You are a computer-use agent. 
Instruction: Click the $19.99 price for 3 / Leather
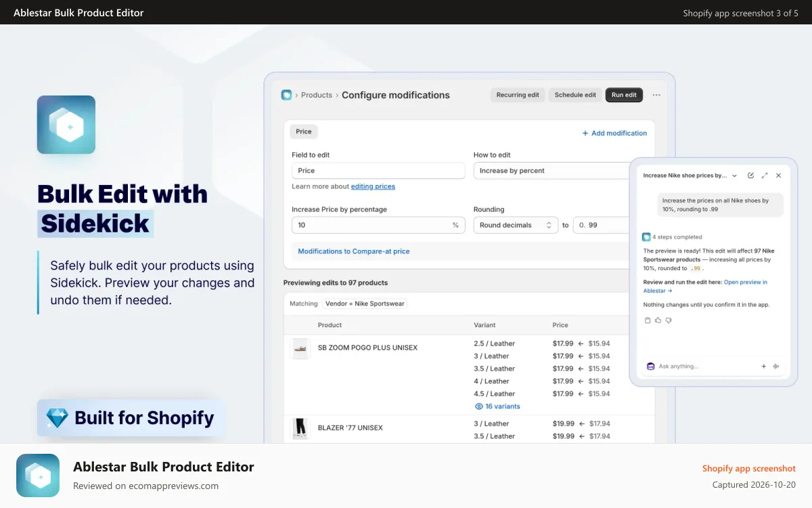pos(563,423)
